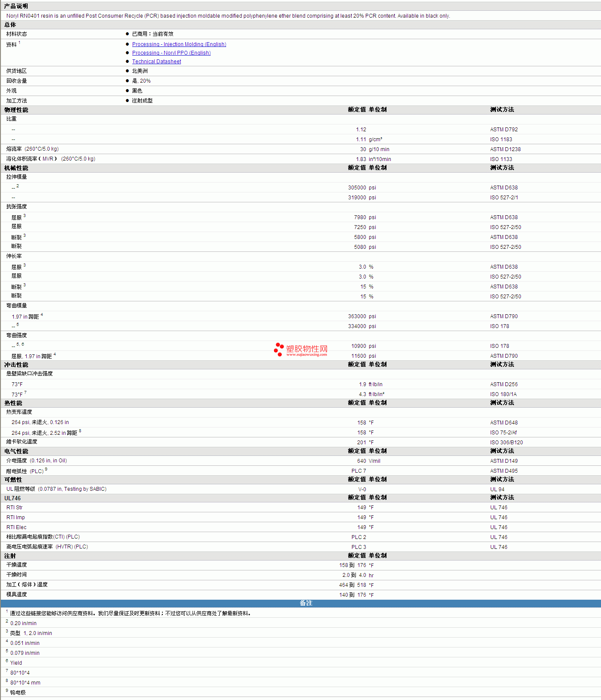Click ISO 527-2/1 test method
The image size is (601, 700).
pyautogui.click(x=504, y=198)
